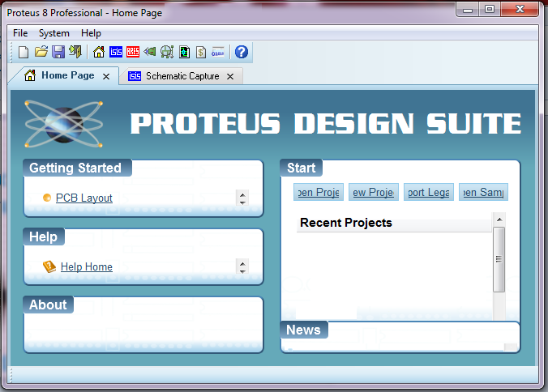The height and width of the screenshot is (392, 548).
Task: Click the Home Page house toolbar icon
Action: tap(99, 52)
